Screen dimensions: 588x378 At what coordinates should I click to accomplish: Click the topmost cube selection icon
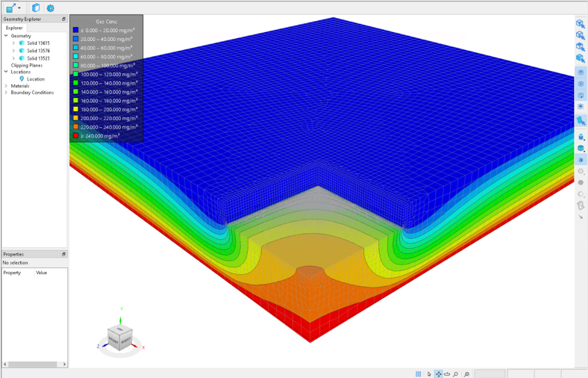click(x=580, y=23)
